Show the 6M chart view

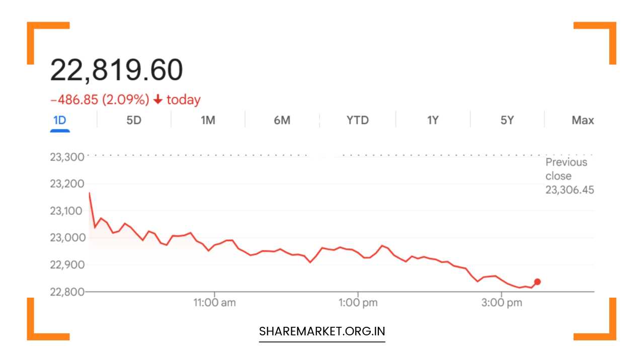click(282, 121)
